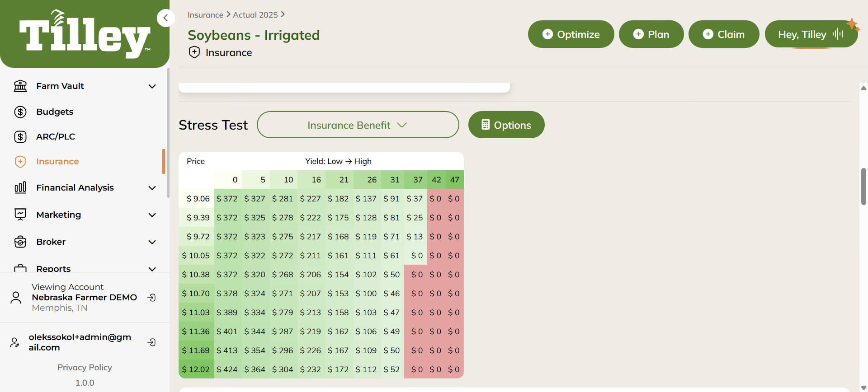Switch account using arrow beside Nebraska Farmer DEMO
Viewport: 868px width, 392px height.
152,298
